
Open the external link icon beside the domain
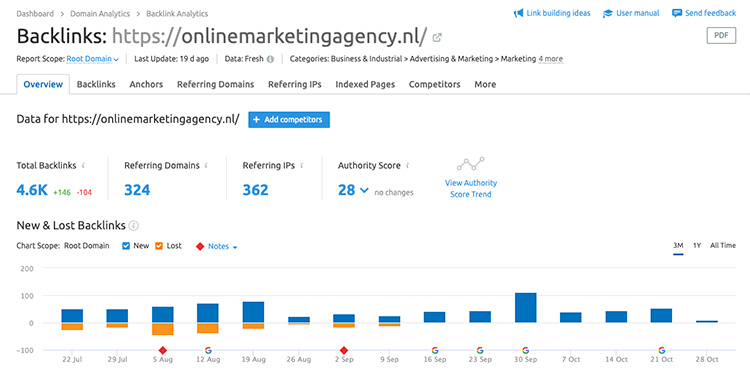437,37
